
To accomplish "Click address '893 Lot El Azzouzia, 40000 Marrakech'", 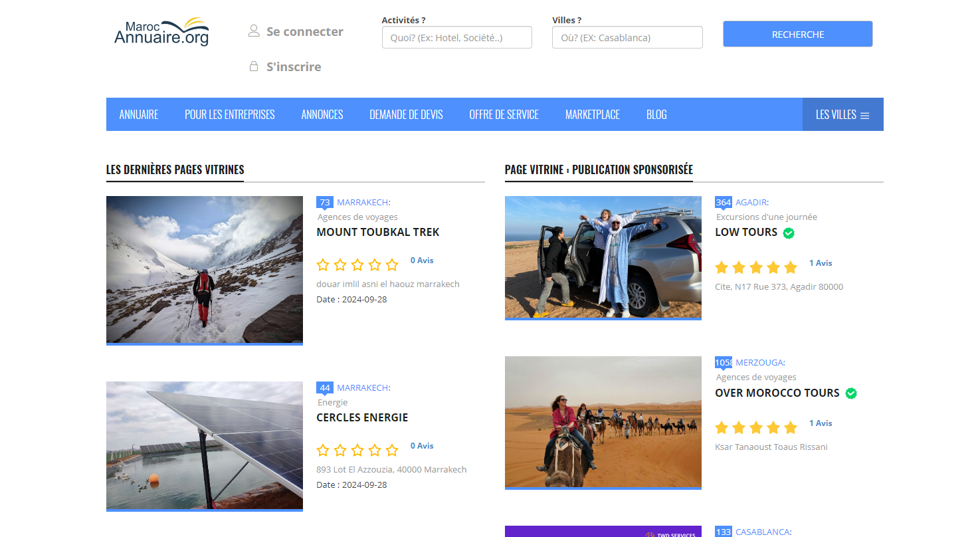I will [x=391, y=469].
